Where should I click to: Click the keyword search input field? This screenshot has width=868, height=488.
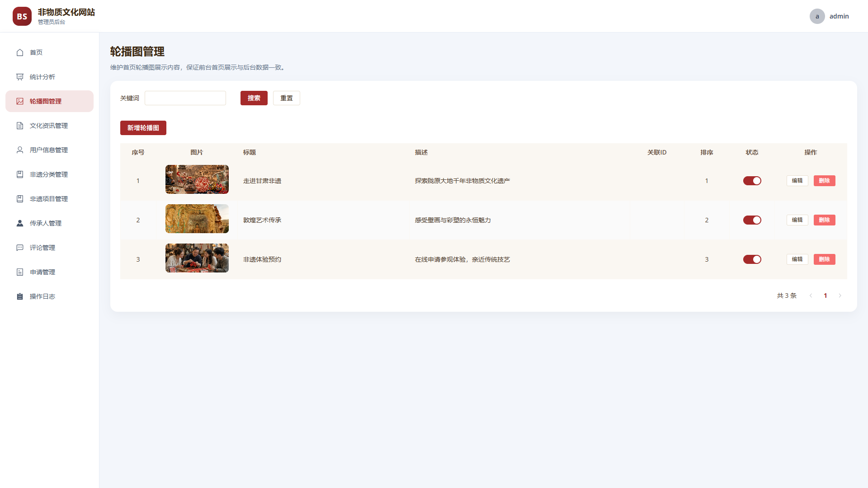[x=185, y=98]
